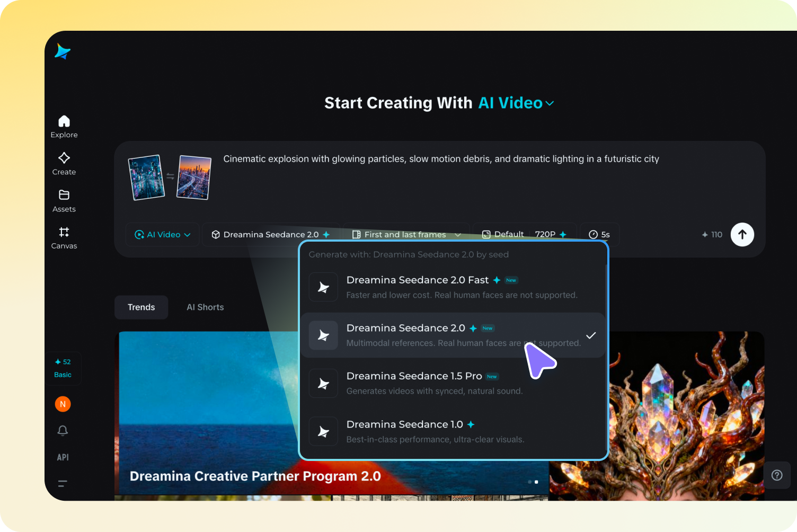
Task: Open the AI Video type dropdown in the prompt toolbar
Action: pyautogui.click(x=163, y=234)
